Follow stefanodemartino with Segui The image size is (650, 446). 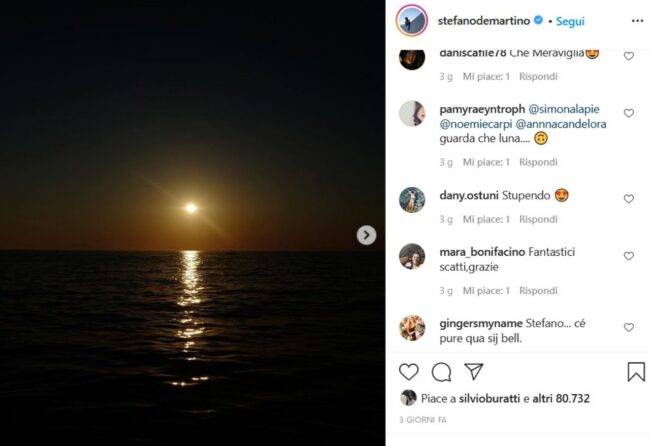(571, 20)
